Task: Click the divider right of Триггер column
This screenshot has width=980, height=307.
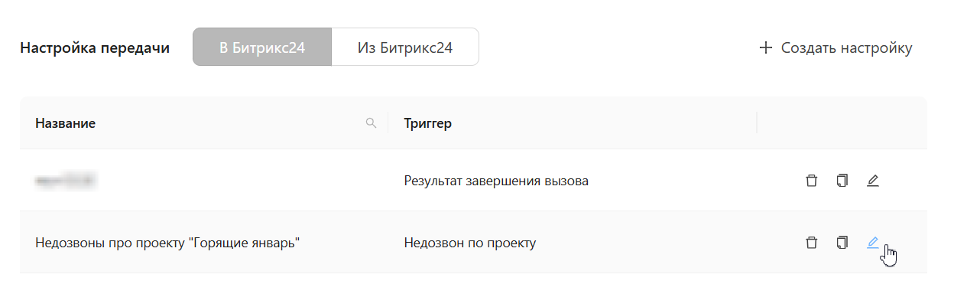Action: click(x=757, y=122)
